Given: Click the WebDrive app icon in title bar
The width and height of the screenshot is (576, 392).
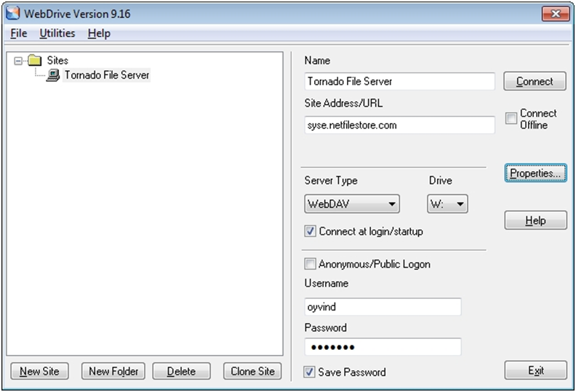Looking at the screenshot, I should pyautogui.click(x=12, y=13).
